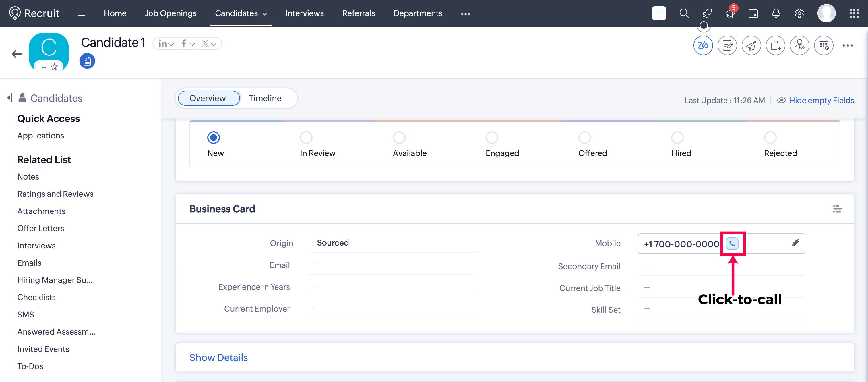The height and width of the screenshot is (382, 868).
Task: Click the pencil edit icon in Mobile field
Action: click(795, 242)
